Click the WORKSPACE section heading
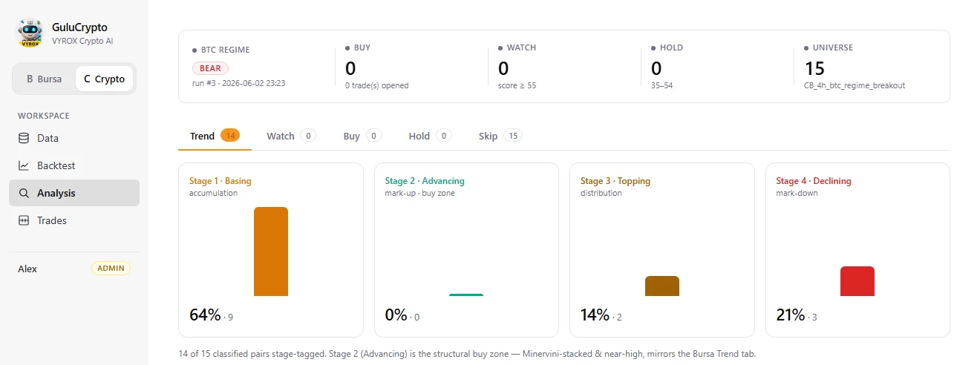The height and width of the screenshot is (365, 980). click(44, 116)
